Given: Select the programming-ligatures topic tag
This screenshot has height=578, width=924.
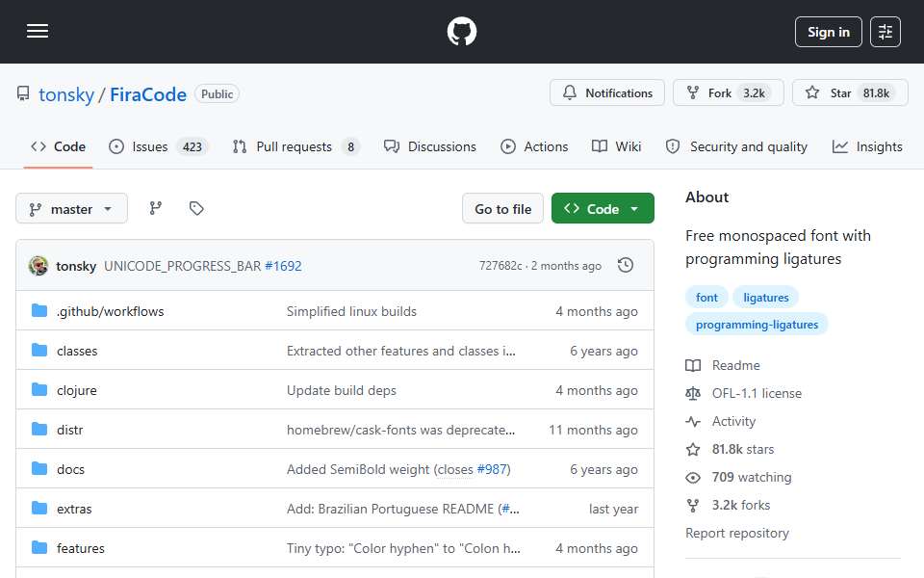Looking at the screenshot, I should 757,325.
